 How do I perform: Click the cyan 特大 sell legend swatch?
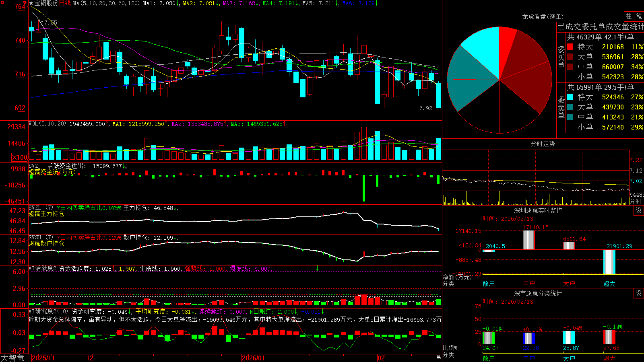click(570, 97)
